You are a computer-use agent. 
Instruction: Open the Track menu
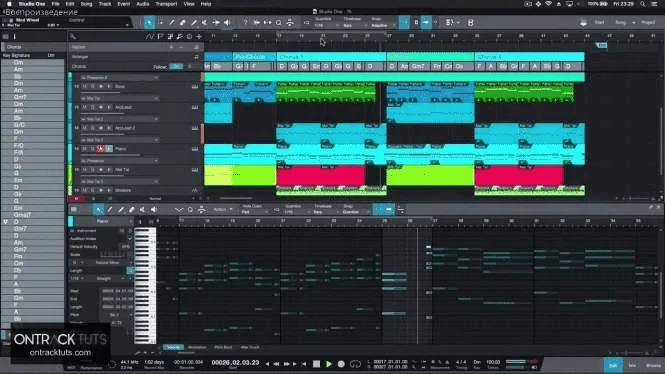105,4
